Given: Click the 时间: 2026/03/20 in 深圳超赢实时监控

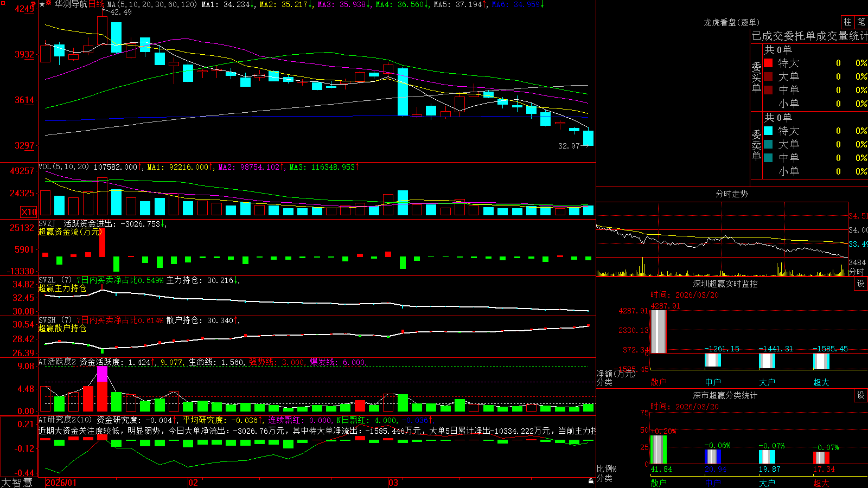Looking at the screenshot, I should pos(685,295).
